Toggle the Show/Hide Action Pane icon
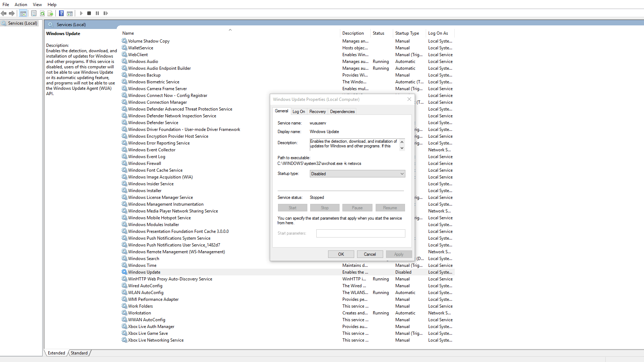Screen dimensions: 644x362 [70, 13]
